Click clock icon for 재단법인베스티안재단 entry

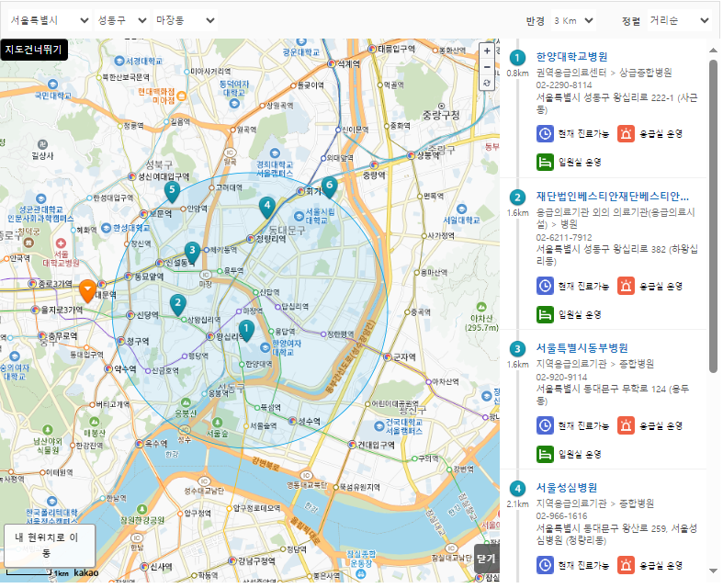click(x=545, y=286)
